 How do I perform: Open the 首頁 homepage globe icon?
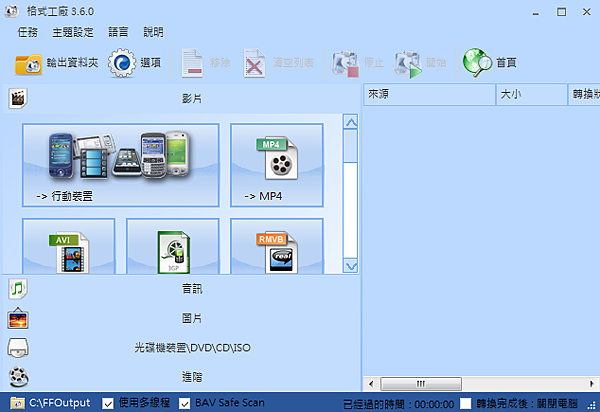coord(477,62)
